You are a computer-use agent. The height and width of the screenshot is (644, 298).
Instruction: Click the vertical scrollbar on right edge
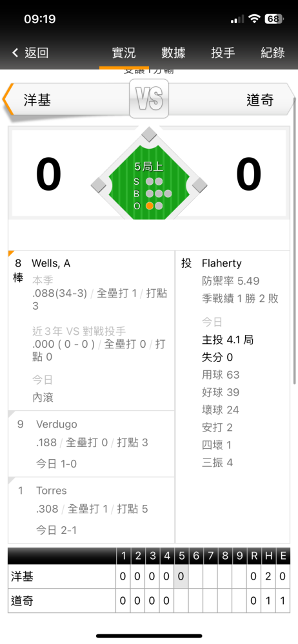point(294,240)
